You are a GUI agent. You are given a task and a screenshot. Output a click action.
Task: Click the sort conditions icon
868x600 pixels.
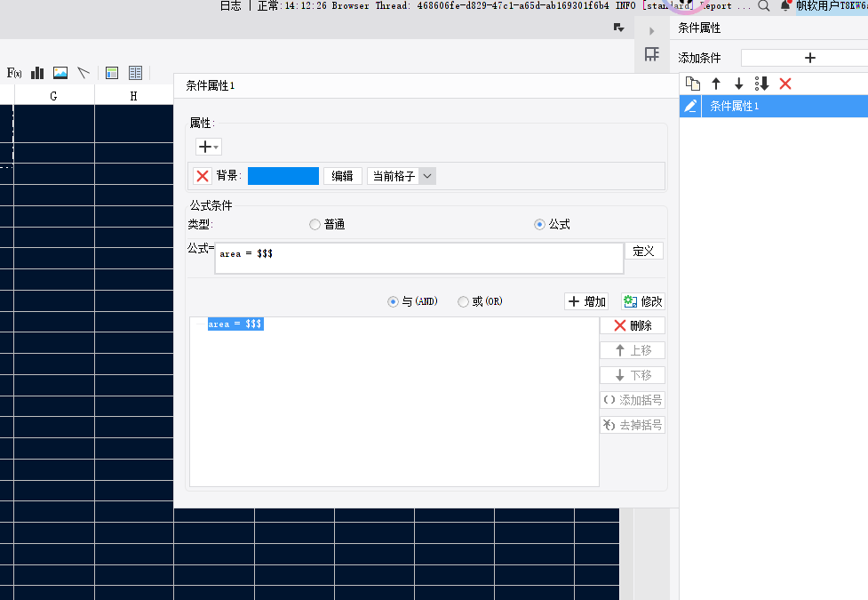click(x=761, y=84)
